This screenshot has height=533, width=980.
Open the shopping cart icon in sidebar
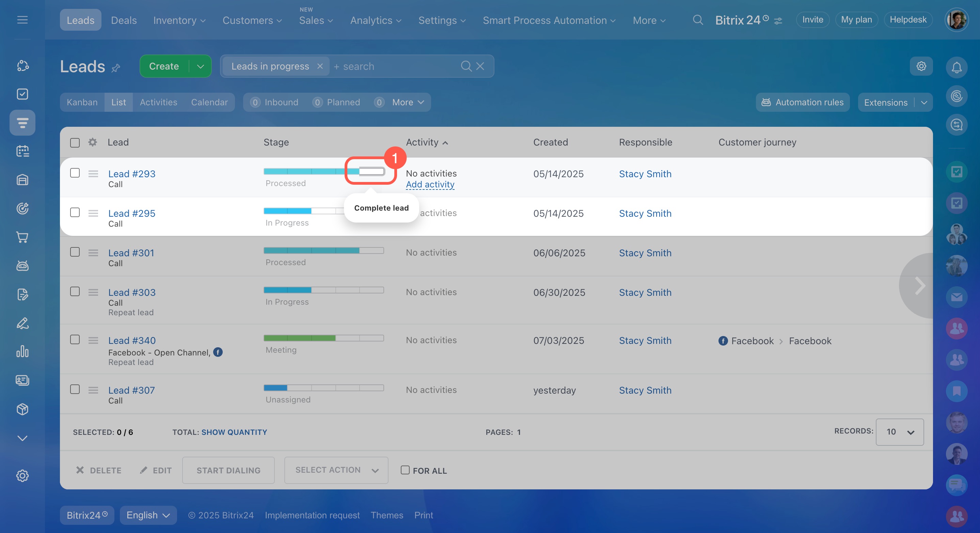coord(22,237)
